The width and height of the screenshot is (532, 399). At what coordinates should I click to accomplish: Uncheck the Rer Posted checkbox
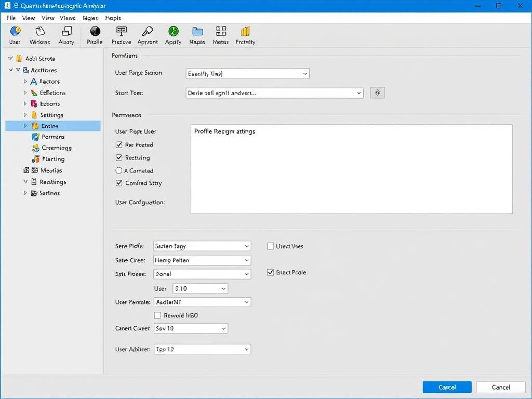point(119,145)
